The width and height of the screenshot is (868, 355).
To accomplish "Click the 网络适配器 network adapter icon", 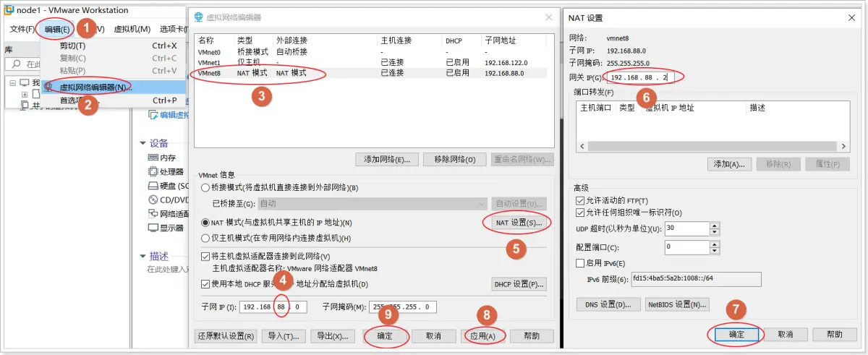I will pos(153,213).
